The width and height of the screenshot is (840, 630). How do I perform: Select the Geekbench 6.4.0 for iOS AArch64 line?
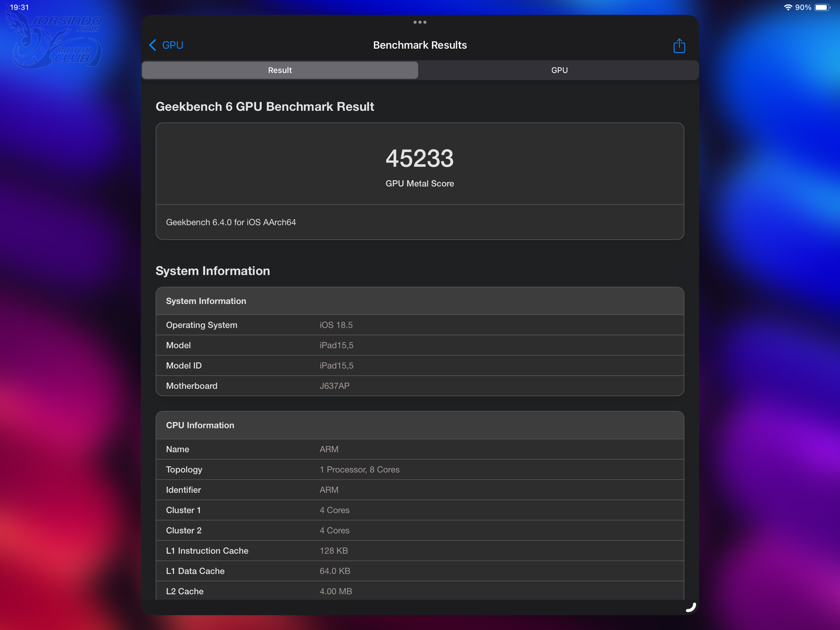pyautogui.click(x=231, y=222)
